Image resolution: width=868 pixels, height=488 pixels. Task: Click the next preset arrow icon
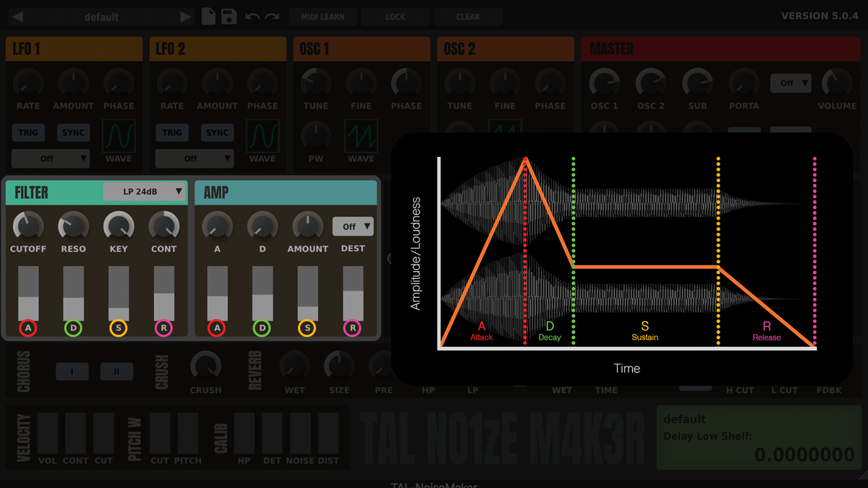click(185, 16)
